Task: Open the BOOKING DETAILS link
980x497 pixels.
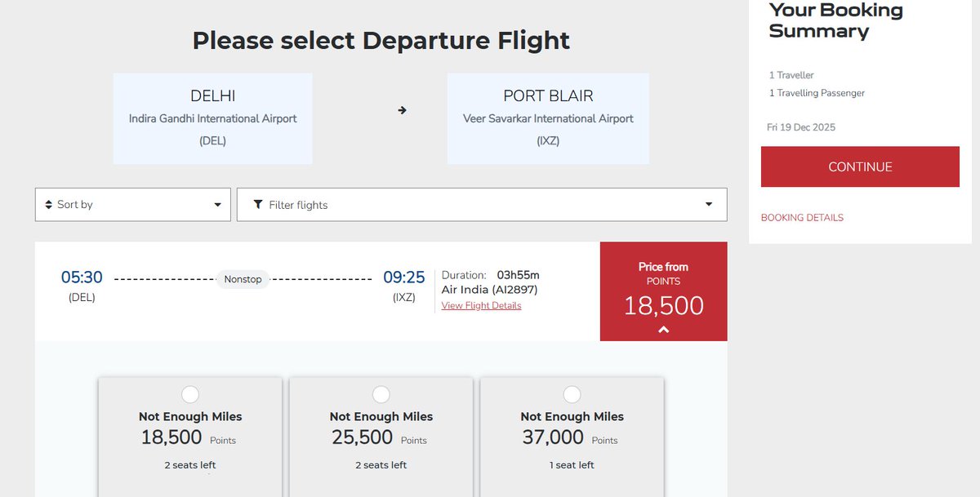Action: pos(802,218)
